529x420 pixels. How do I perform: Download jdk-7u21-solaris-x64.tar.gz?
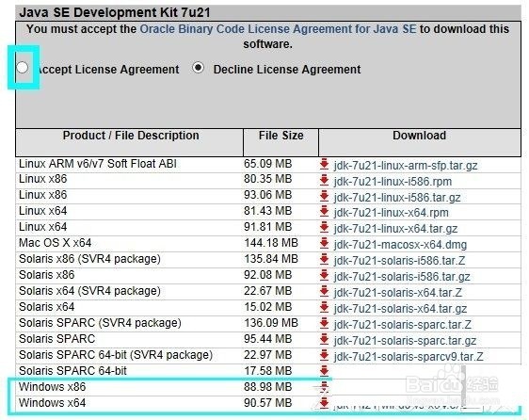400,309
